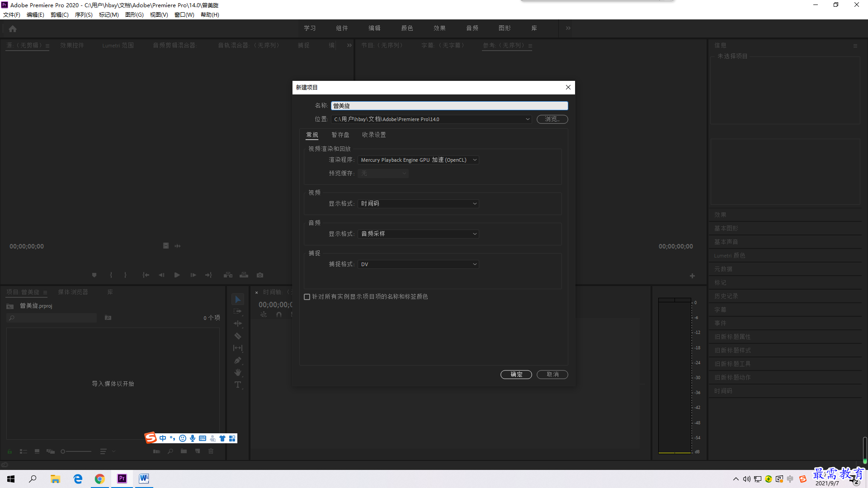Click the audio meter level bar
The width and height of the screenshot is (868, 488).
coord(675,376)
